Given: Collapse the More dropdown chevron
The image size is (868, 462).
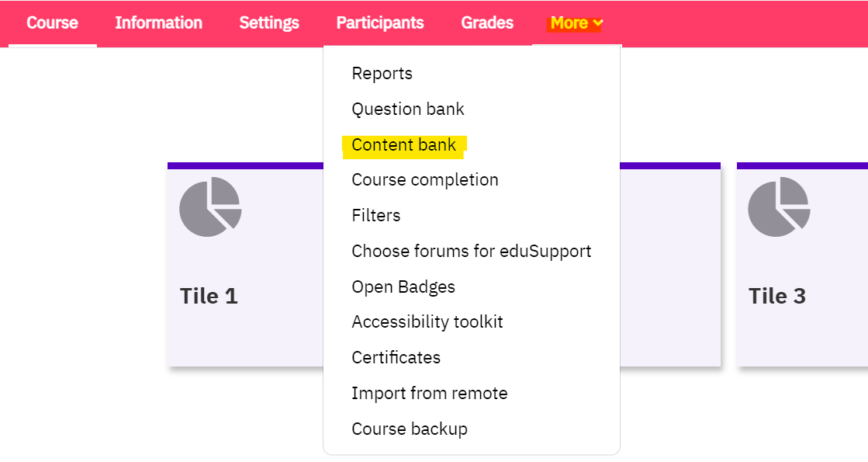Looking at the screenshot, I should [598, 23].
